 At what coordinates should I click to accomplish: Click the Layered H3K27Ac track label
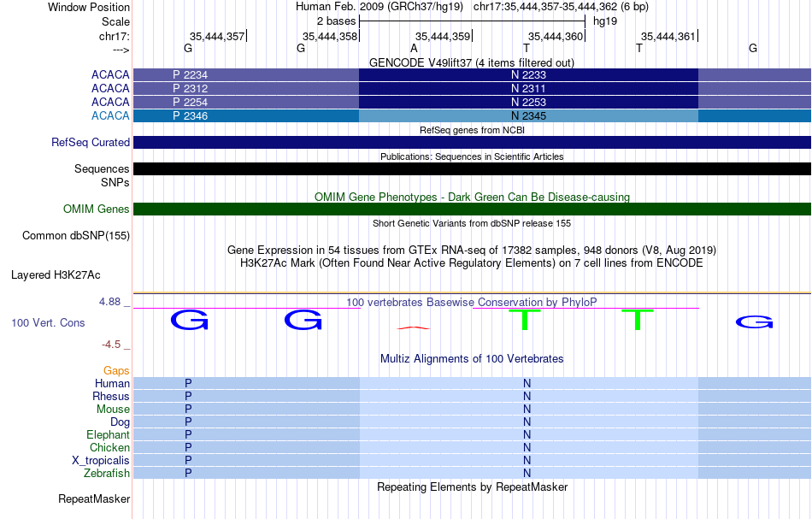(x=56, y=275)
